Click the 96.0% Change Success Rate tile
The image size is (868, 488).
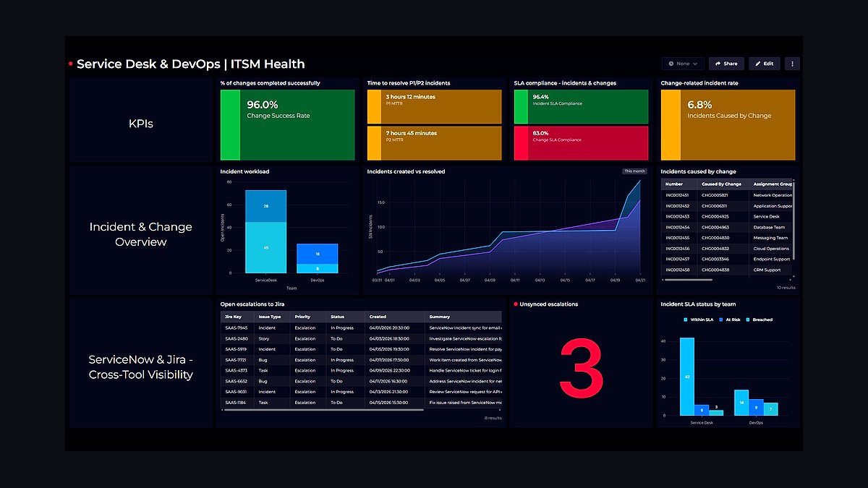288,125
